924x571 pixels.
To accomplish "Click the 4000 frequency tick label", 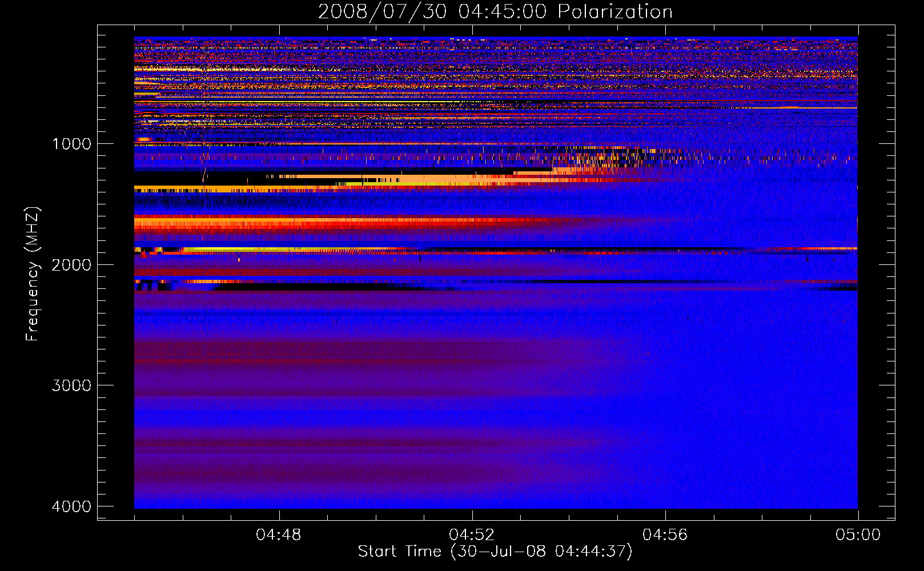I will [x=71, y=506].
